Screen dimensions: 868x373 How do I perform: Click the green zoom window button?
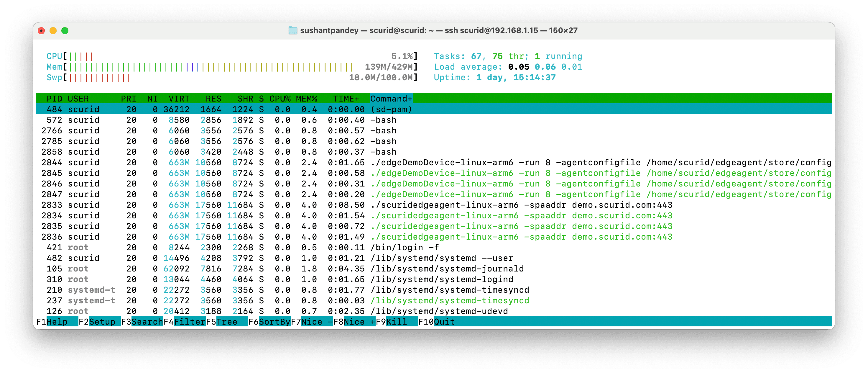[65, 31]
